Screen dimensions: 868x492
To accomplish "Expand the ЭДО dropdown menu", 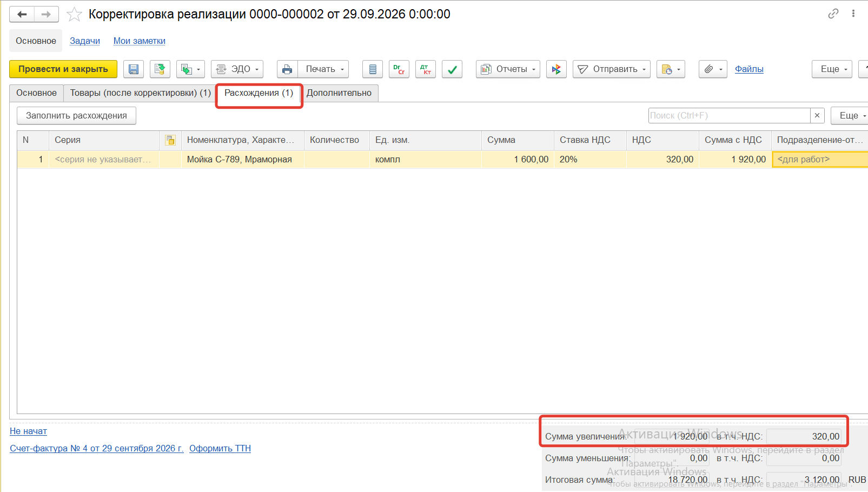I will coord(237,69).
